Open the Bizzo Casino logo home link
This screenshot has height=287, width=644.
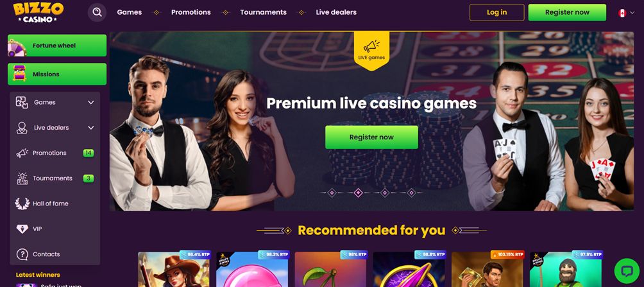coord(38,12)
